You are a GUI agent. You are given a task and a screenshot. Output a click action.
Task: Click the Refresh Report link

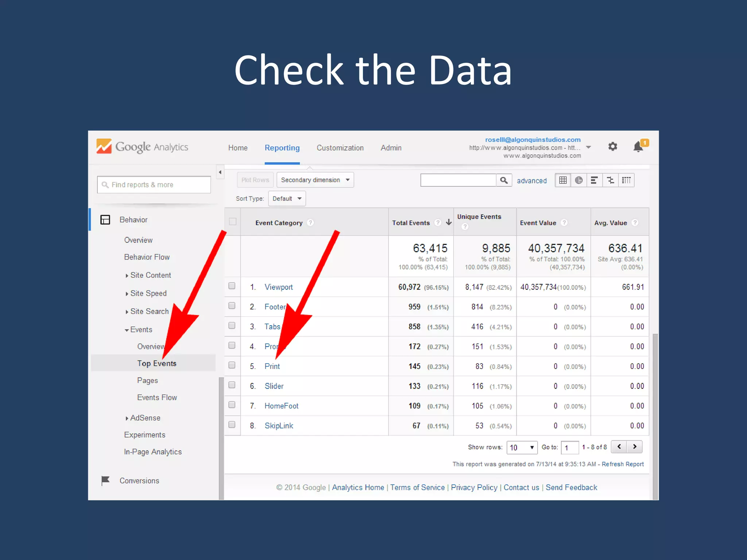tap(623, 464)
